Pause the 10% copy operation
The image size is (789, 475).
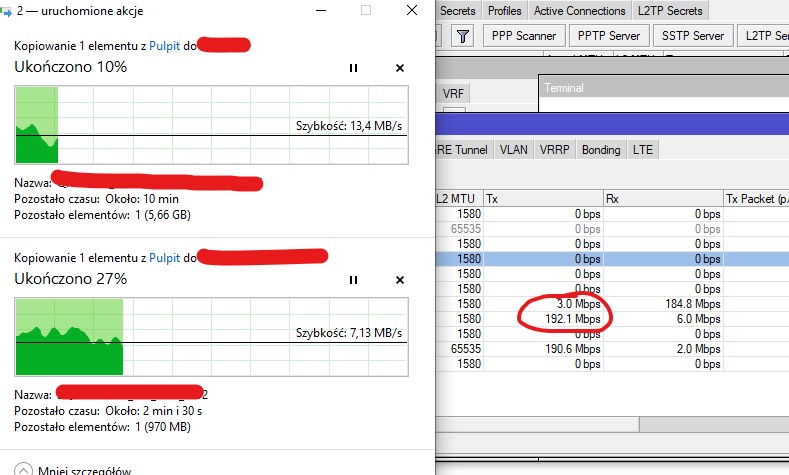click(353, 68)
